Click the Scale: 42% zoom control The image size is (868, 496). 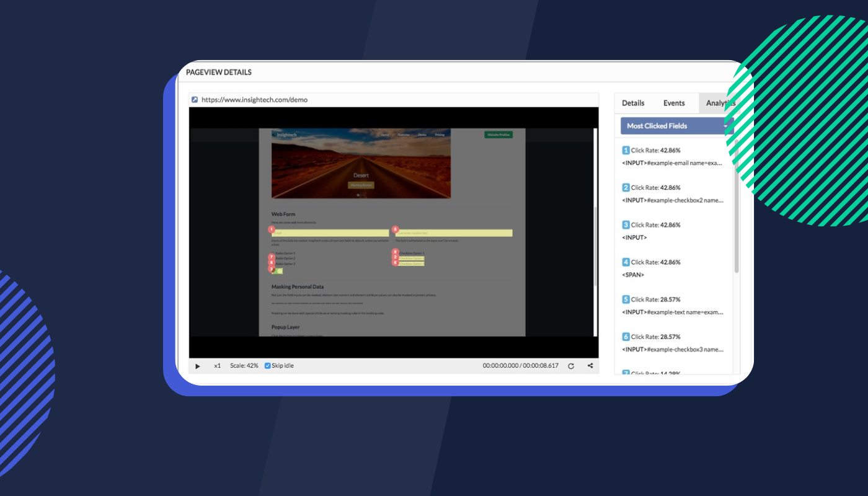(x=244, y=366)
